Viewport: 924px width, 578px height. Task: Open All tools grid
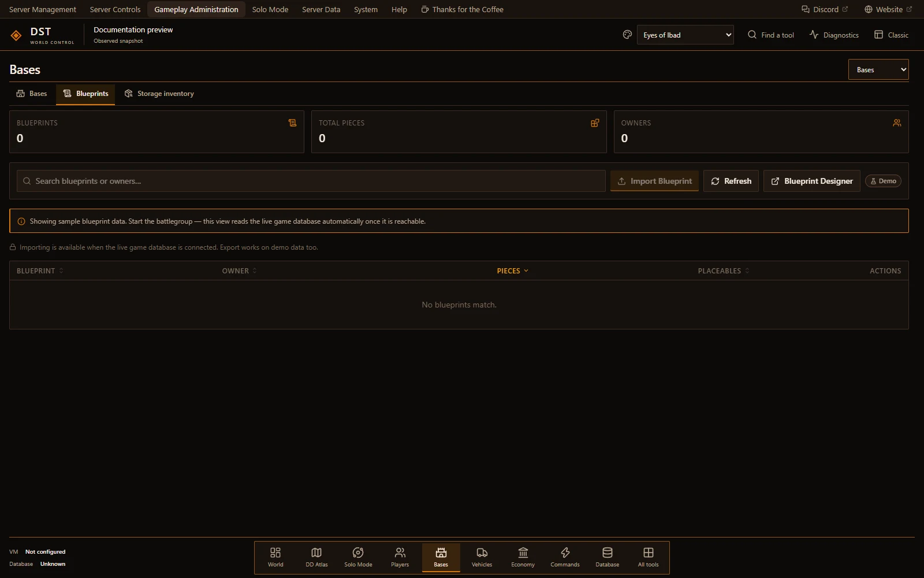point(648,557)
